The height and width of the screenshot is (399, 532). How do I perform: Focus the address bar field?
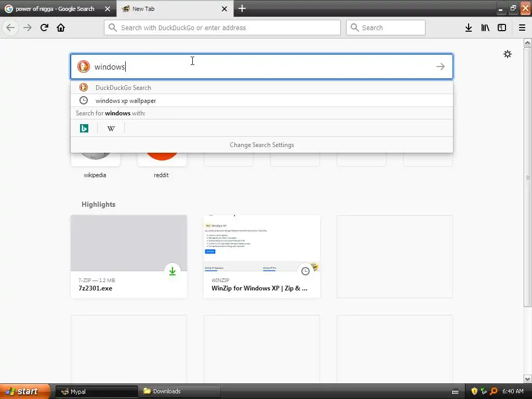coord(222,28)
